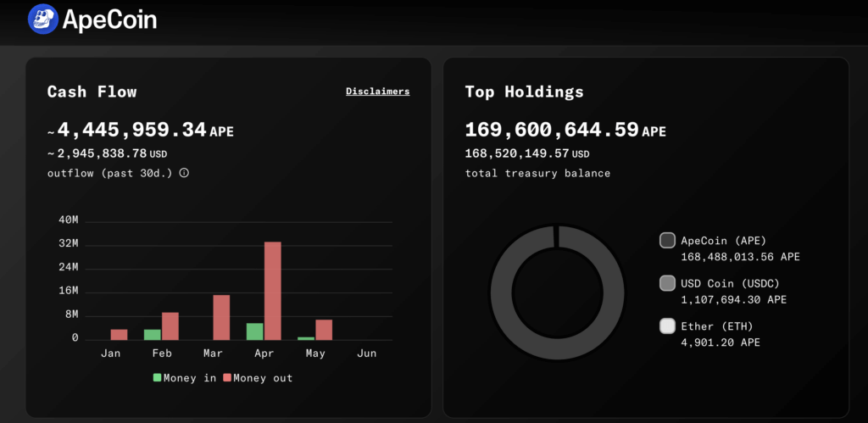Click the ApeCoin (APE) color swatch
Image resolution: width=868 pixels, height=423 pixels.
(x=667, y=241)
